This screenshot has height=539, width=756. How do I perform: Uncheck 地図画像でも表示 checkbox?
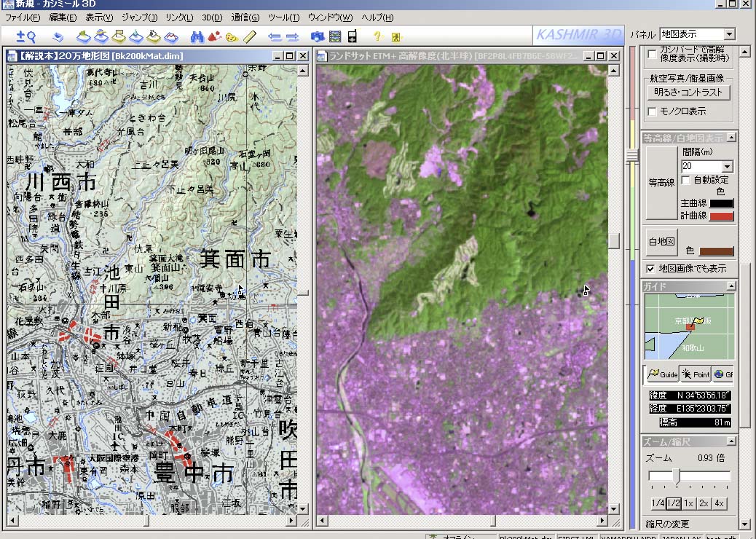tap(651, 269)
